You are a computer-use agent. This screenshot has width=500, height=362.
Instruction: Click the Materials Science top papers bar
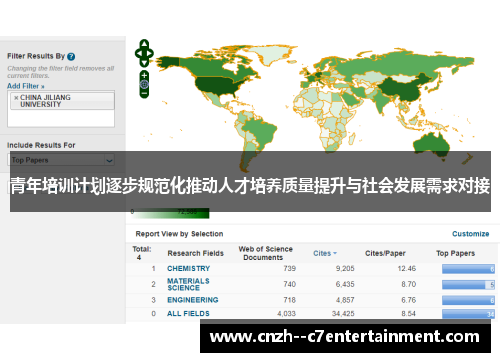click(468, 285)
